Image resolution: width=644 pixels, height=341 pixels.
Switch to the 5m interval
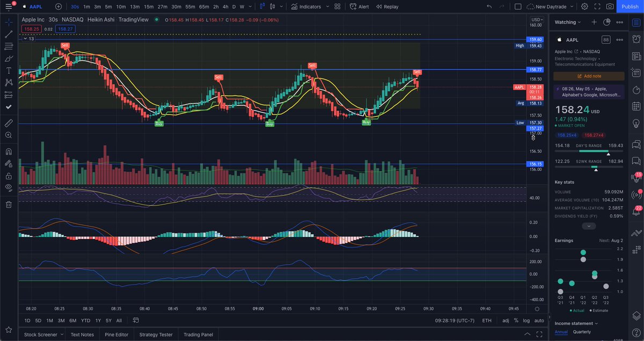pyautogui.click(x=108, y=6)
